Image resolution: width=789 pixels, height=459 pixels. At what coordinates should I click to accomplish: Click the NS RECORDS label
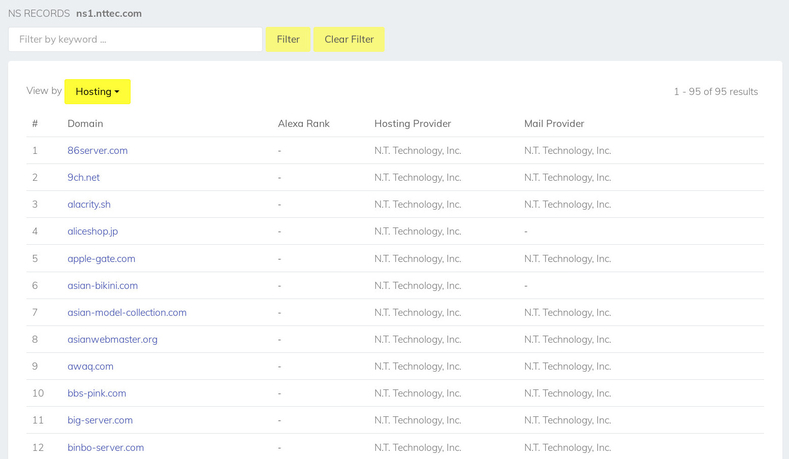[39, 14]
